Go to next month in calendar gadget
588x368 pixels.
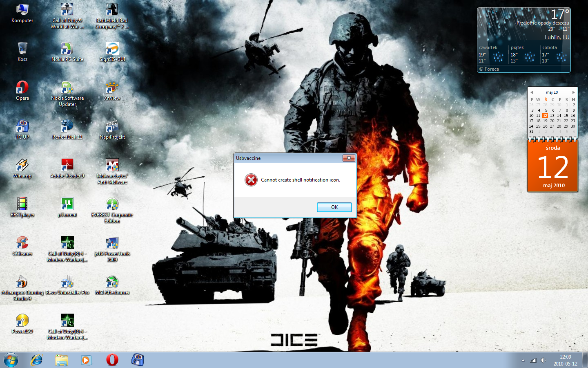pyautogui.click(x=573, y=92)
